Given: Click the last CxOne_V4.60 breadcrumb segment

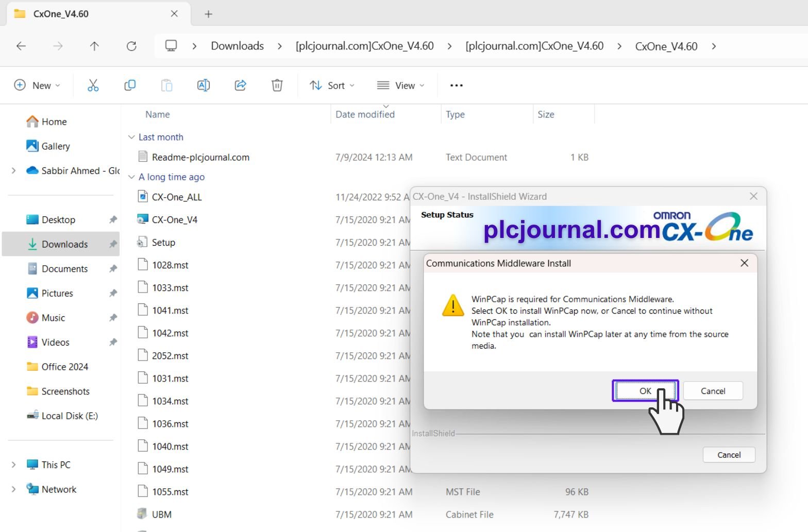Looking at the screenshot, I should (666, 46).
